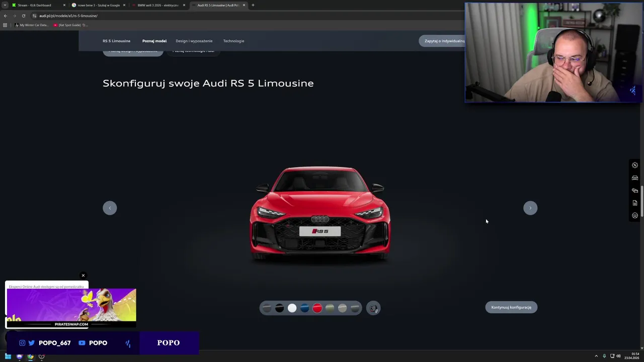Go forward in browser history
This screenshot has width=644, height=362.
coord(15,16)
